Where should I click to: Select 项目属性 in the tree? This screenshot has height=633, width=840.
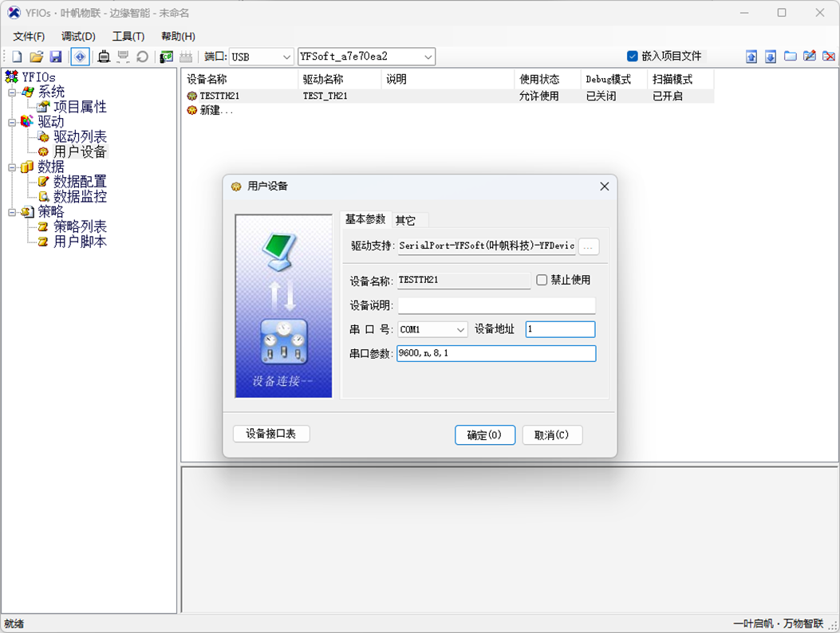(80, 107)
